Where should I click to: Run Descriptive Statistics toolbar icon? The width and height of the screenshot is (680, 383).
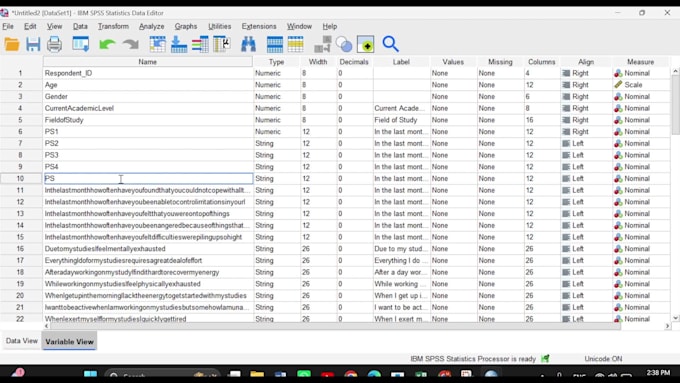pos(222,44)
